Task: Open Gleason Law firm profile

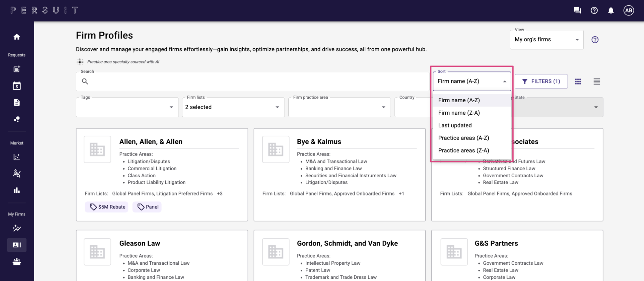Action: coord(140,243)
